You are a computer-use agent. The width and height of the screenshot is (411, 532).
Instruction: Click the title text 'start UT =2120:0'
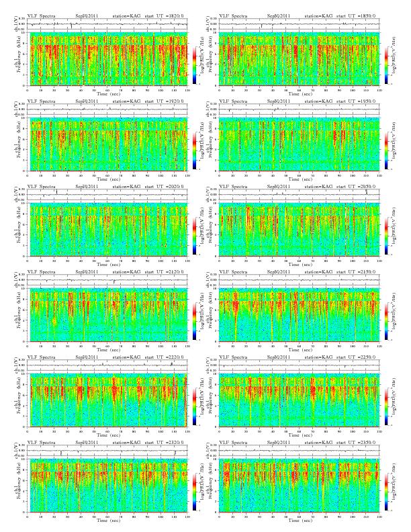click(x=165, y=272)
